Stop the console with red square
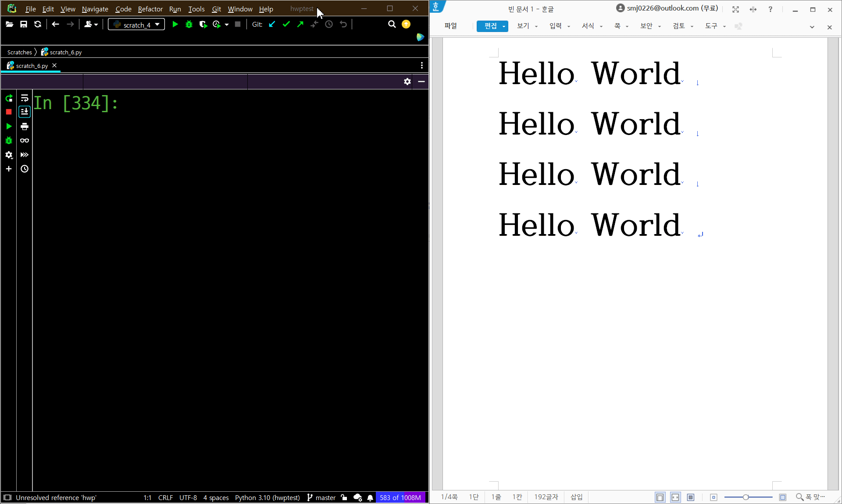The width and height of the screenshot is (842, 504). (x=9, y=112)
